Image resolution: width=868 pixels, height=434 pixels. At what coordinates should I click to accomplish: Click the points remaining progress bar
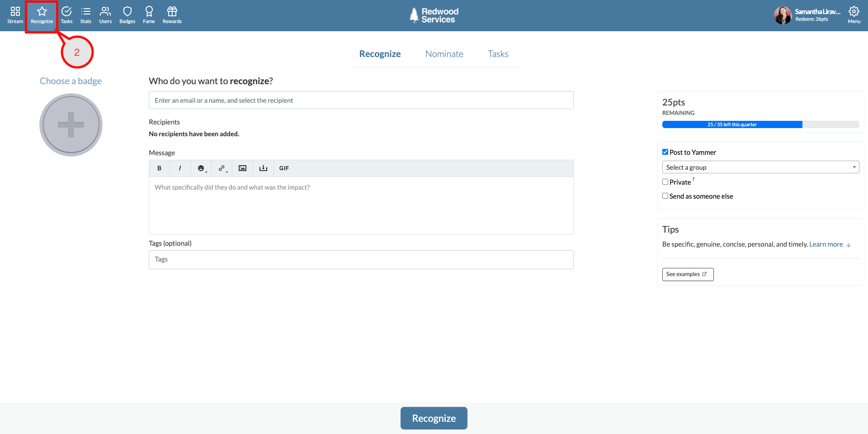760,124
